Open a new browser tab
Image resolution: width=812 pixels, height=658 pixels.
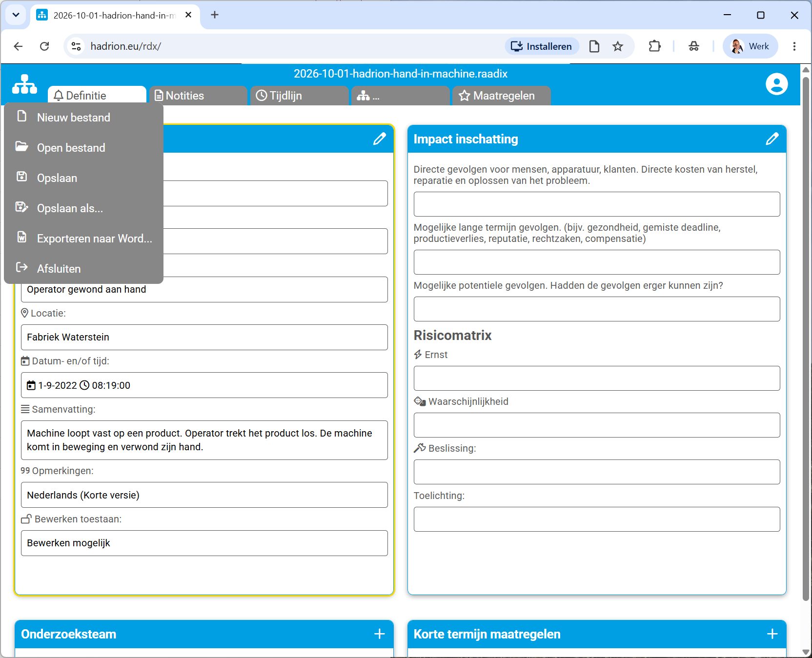coord(214,15)
